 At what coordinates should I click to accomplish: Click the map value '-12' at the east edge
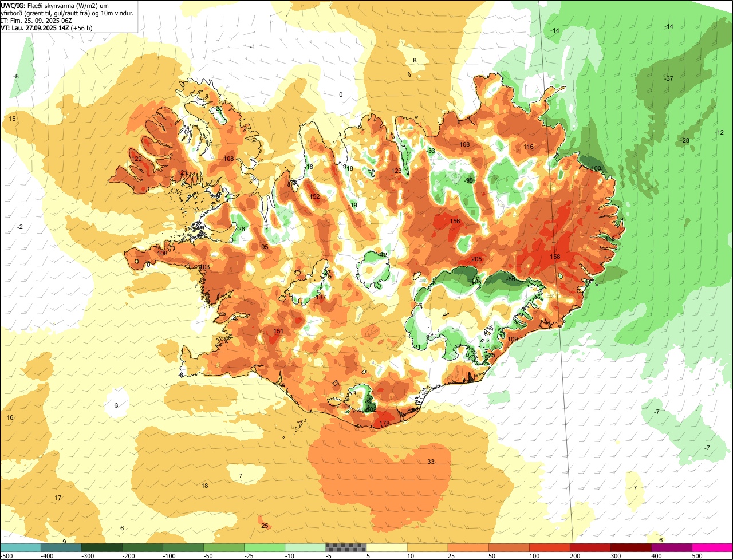tap(719, 132)
